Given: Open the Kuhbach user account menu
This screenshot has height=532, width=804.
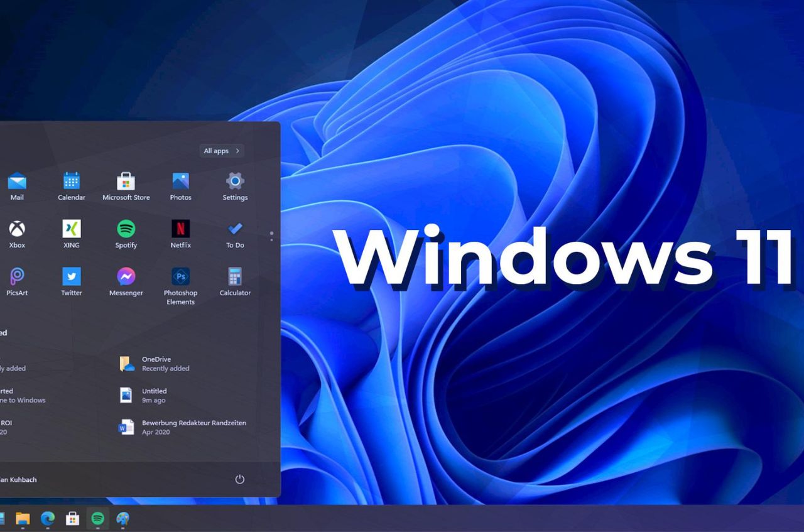Looking at the screenshot, I should click(x=19, y=479).
